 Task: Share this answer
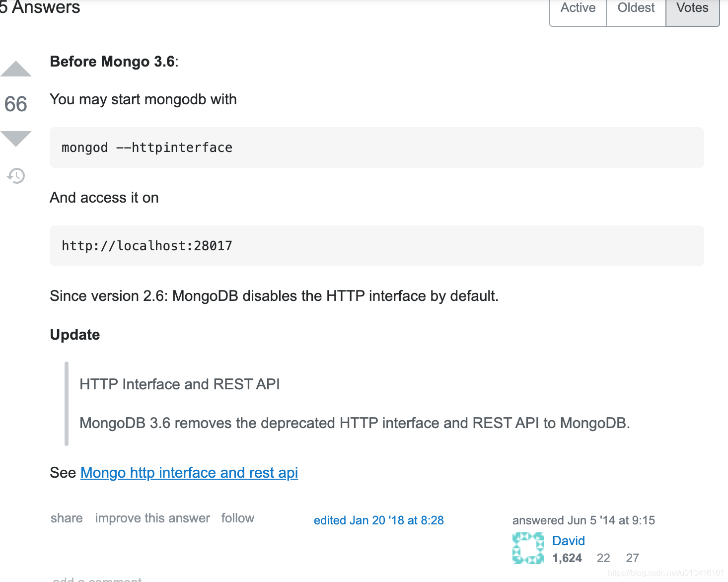[x=66, y=518]
